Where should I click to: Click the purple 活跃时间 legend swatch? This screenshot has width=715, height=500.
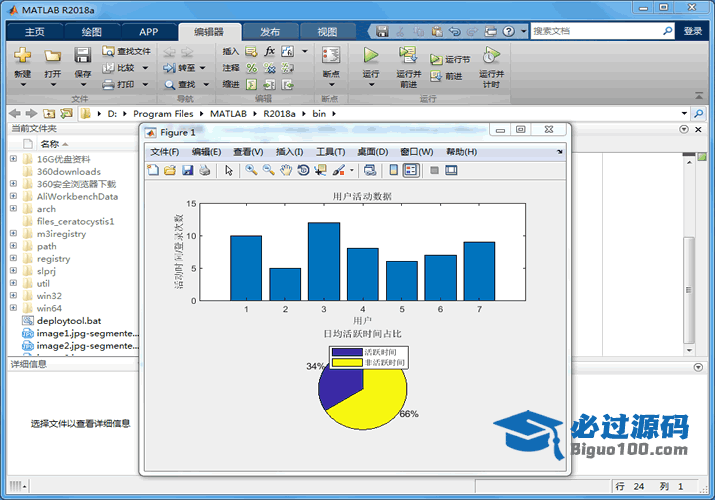tap(347, 352)
